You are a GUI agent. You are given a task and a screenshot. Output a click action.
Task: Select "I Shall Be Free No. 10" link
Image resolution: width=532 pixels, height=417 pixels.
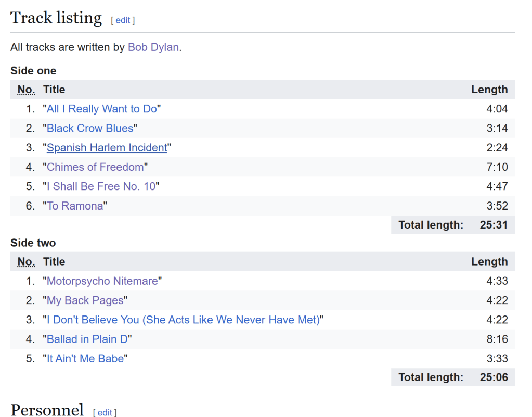click(x=101, y=186)
